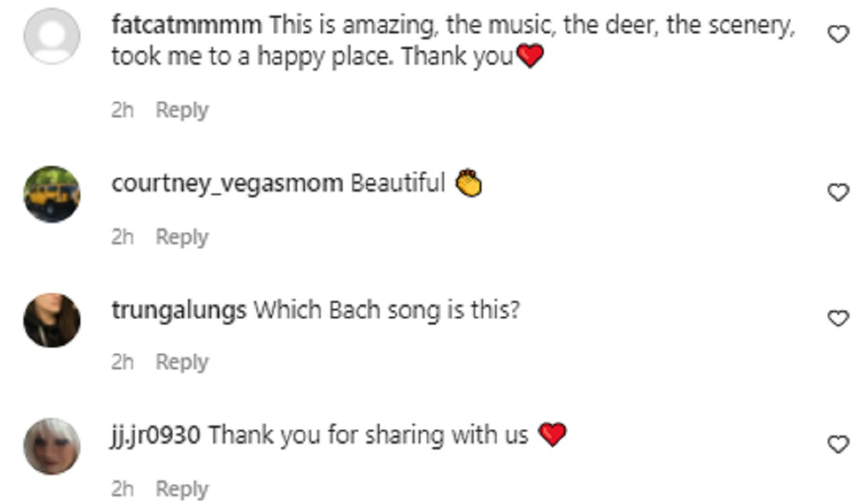Like courtney_vegasmom's comment with the heart
The width and height of the screenshot is (855, 504).
click(x=840, y=191)
